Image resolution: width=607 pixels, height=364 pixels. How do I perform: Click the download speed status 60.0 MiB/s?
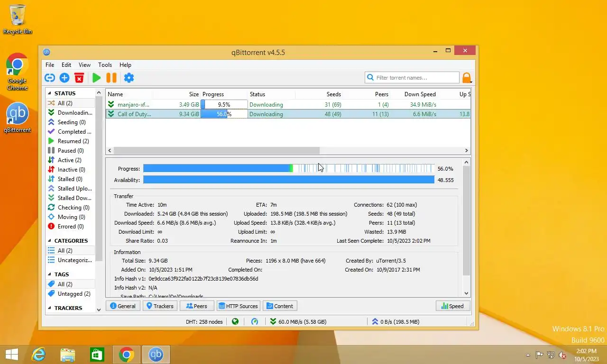click(298, 322)
